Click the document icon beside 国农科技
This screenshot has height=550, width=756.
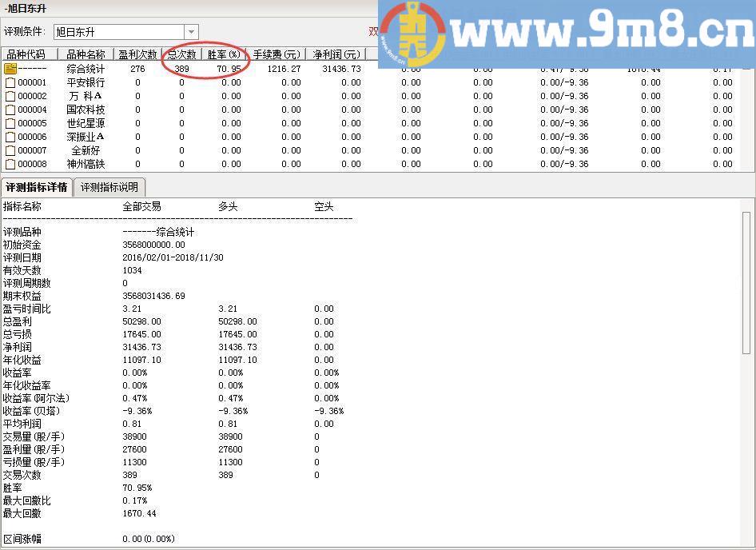(x=11, y=110)
